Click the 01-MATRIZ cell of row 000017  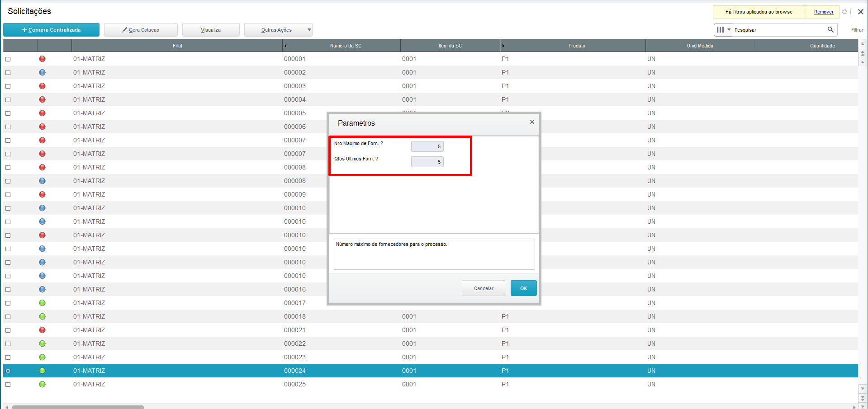click(x=89, y=303)
